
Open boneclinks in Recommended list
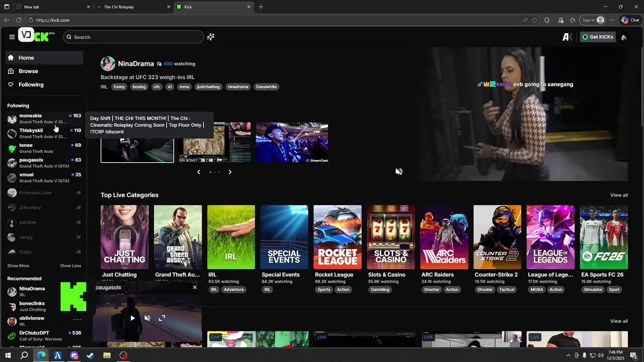44,306
